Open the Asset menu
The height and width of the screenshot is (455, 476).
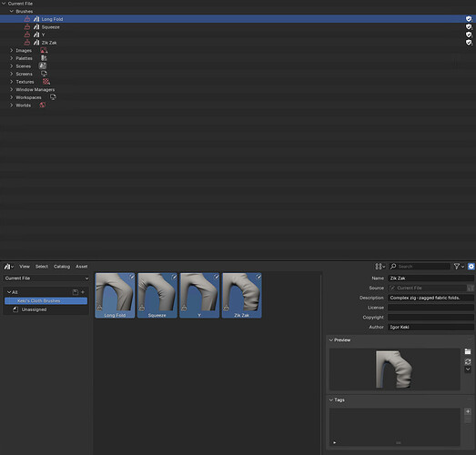(x=81, y=267)
